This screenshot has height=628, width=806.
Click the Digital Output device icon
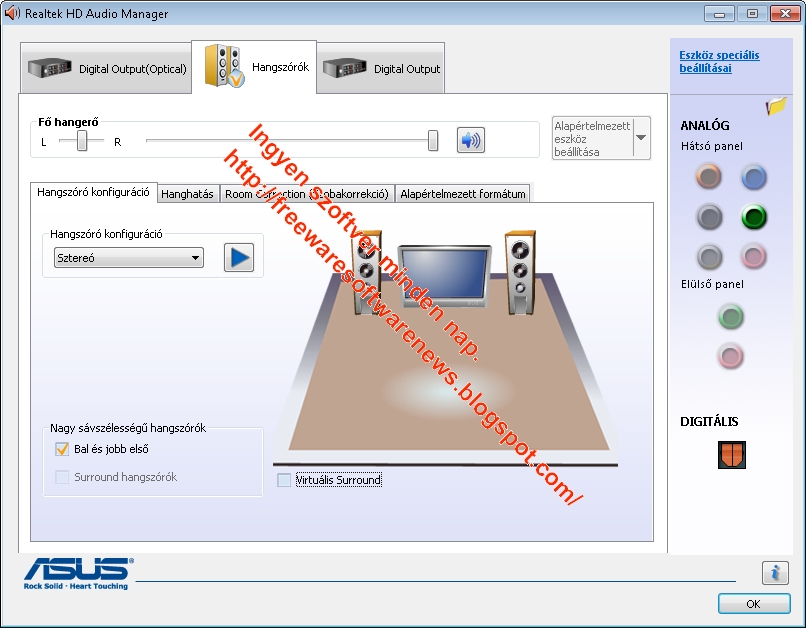344,68
